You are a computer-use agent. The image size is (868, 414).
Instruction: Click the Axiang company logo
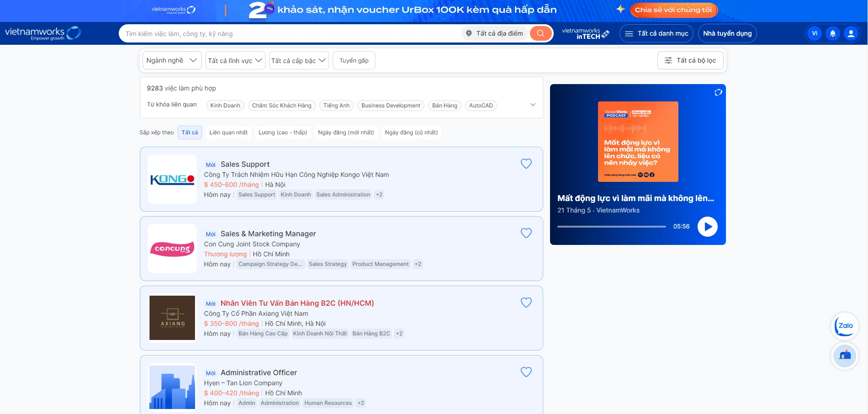tap(172, 318)
